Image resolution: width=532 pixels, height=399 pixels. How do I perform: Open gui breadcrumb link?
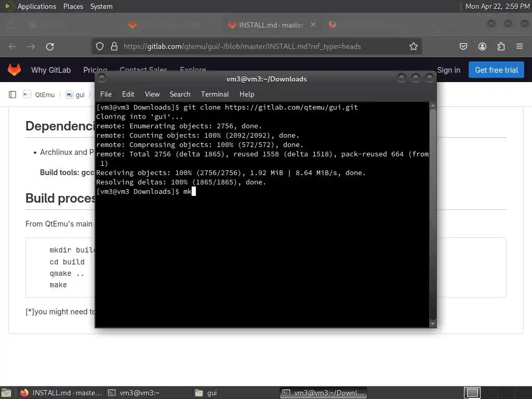point(80,95)
